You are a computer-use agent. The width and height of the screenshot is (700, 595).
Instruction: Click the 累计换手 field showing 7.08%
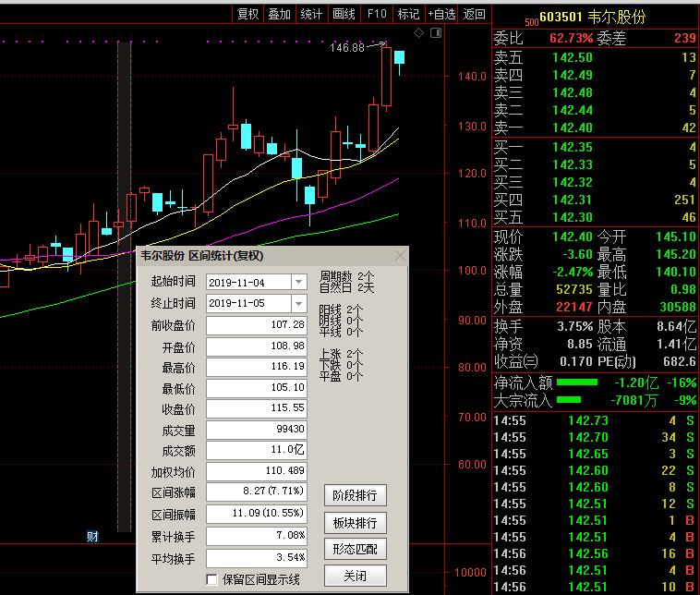click(x=256, y=536)
